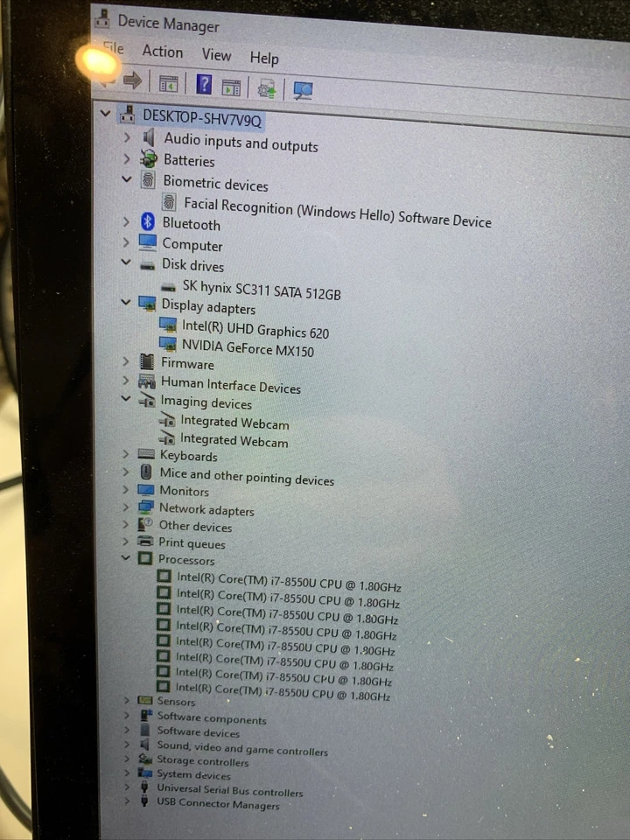Click the drive icon beside Disk drives

(x=147, y=266)
